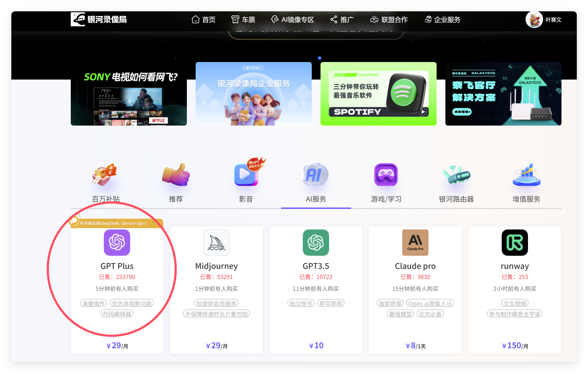Click the 文生视频 tag
This screenshot has height=373, width=588.
tap(514, 303)
